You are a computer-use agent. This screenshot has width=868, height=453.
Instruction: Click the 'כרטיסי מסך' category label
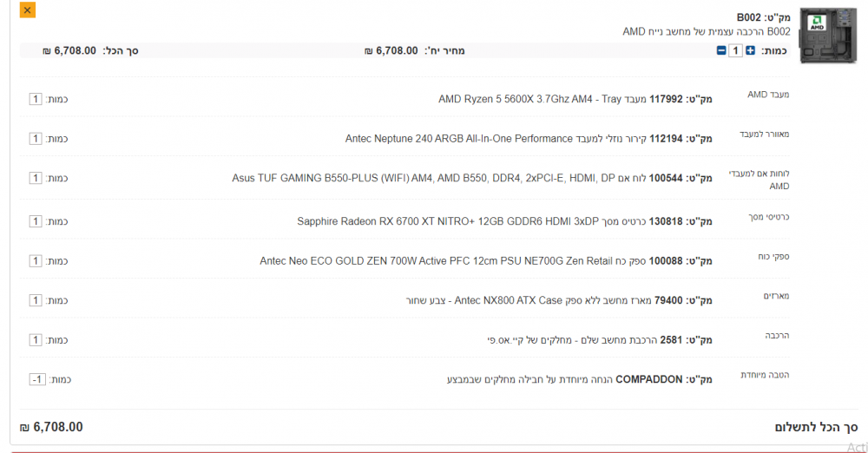(769, 217)
